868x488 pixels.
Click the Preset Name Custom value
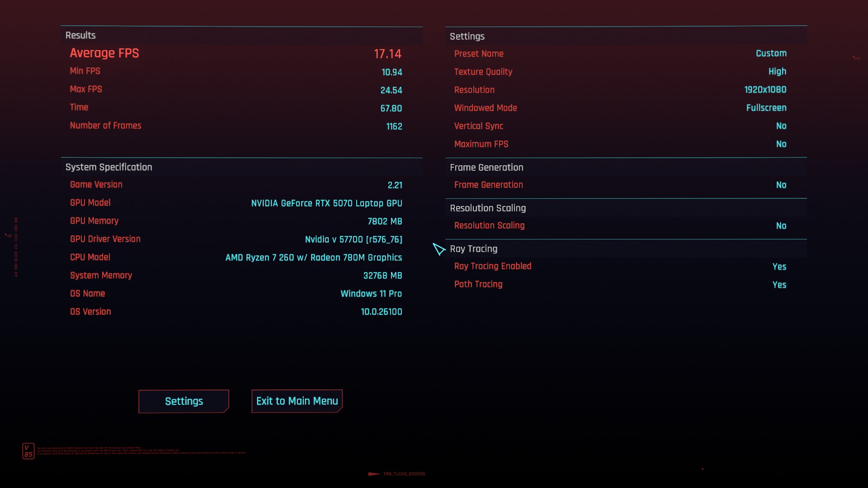tap(771, 53)
